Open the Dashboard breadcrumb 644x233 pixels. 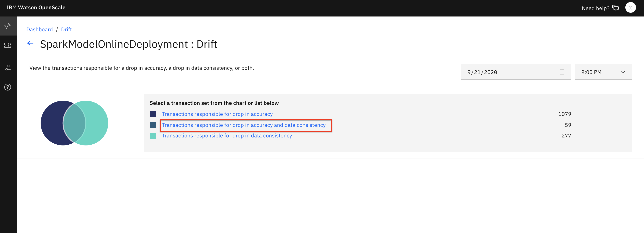click(40, 29)
